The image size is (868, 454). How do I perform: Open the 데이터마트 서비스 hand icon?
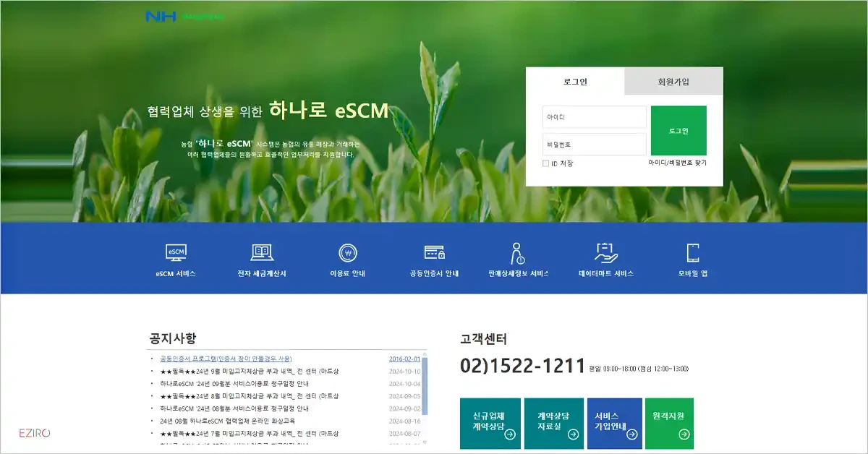(x=605, y=252)
